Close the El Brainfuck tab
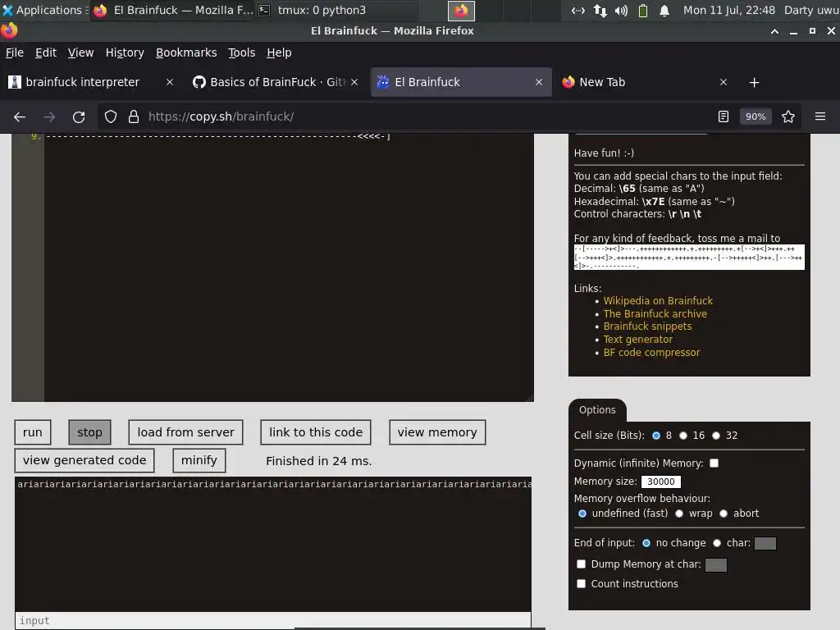Image resolution: width=840 pixels, height=630 pixels. [539, 82]
